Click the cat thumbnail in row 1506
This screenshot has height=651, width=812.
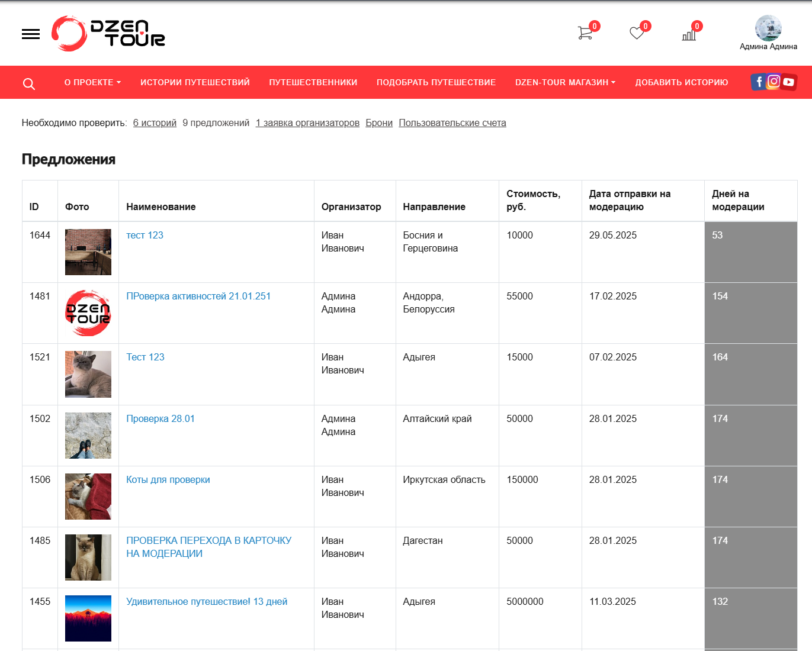(x=88, y=497)
